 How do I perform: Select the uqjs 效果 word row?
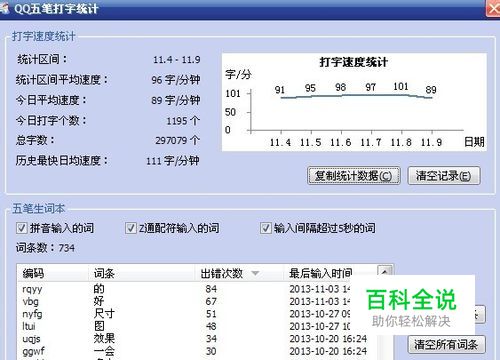[197, 339]
